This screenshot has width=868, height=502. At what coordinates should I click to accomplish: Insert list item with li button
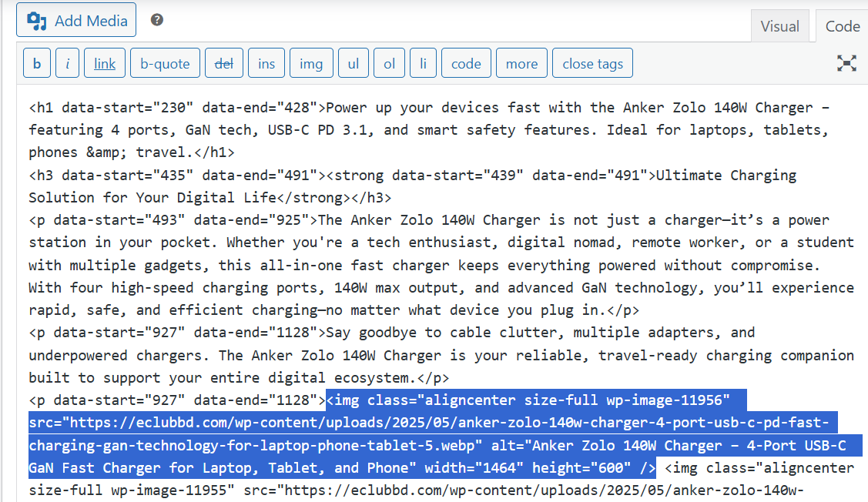click(x=423, y=63)
